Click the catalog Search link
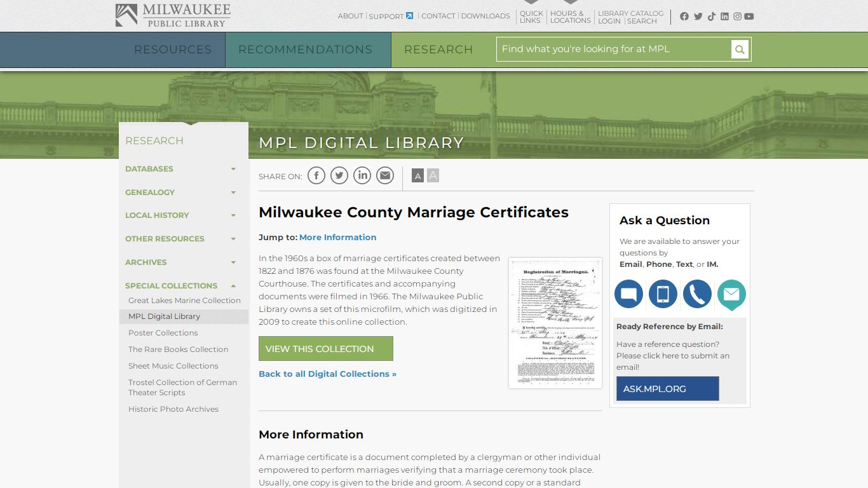 tap(642, 21)
